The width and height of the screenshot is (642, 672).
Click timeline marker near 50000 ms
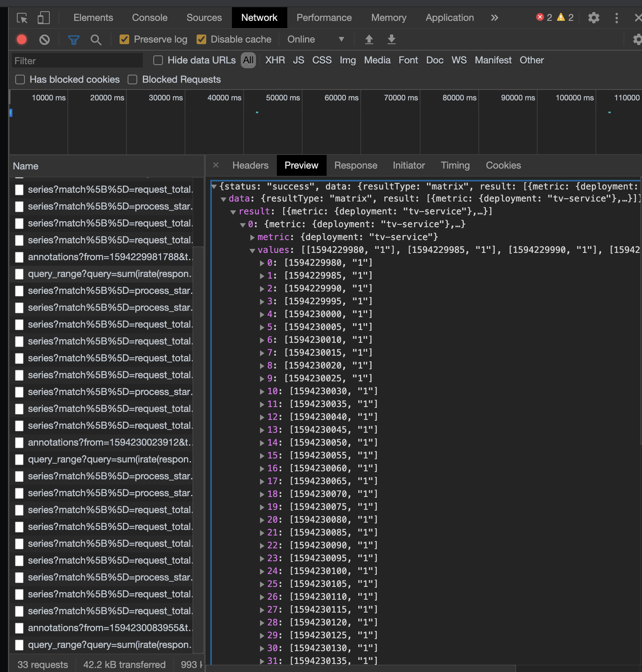(257, 112)
